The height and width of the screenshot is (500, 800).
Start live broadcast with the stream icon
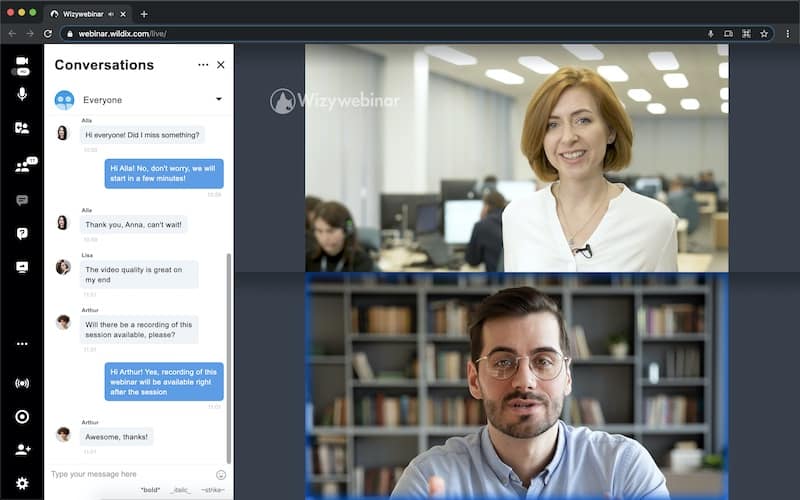coord(22,383)
